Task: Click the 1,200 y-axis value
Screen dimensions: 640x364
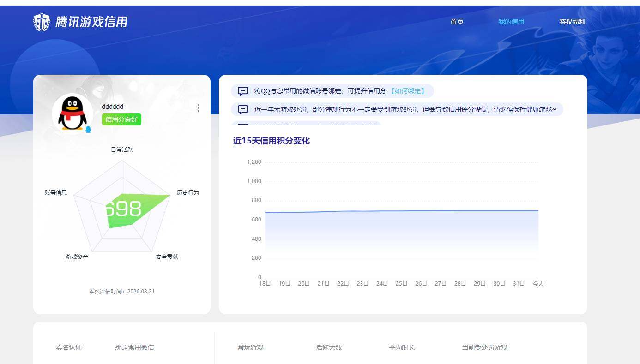Action: tap(254, 162)
